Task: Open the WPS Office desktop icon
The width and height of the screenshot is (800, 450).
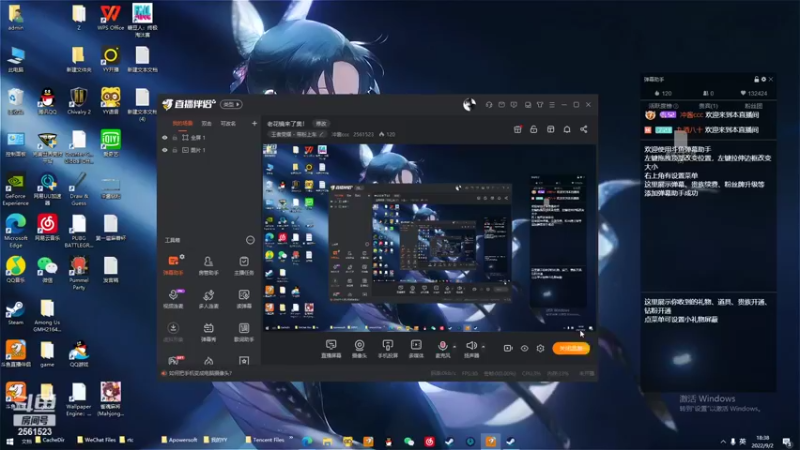Action: [x=110, y=17]
